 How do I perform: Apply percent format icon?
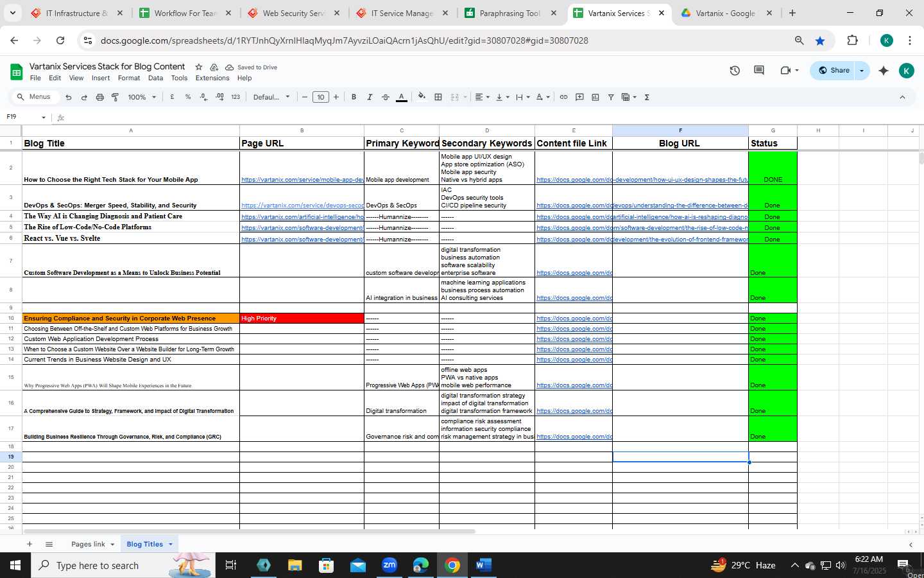point(188,97)
